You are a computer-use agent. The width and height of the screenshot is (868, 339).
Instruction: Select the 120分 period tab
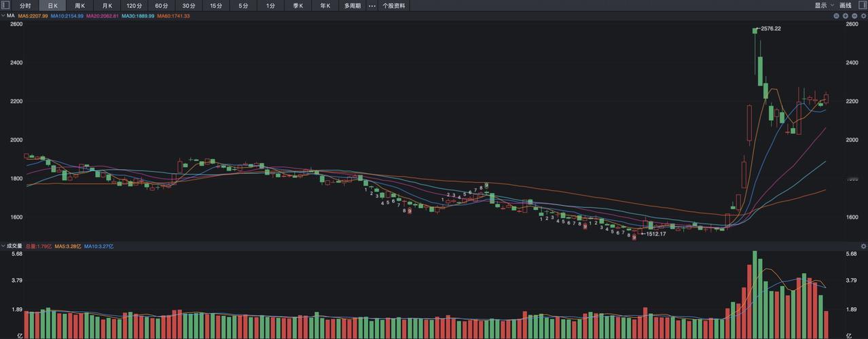pyautogui.click(x=134, y=5)
